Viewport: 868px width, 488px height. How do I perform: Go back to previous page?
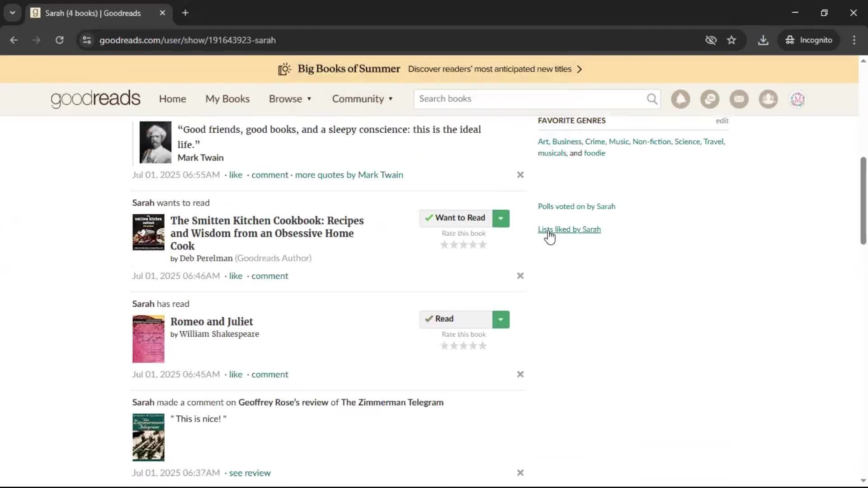point(14,40)
